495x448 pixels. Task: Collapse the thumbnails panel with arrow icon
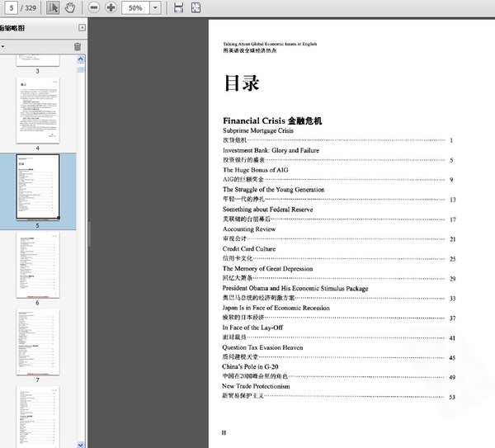click(x=82, y=28)
